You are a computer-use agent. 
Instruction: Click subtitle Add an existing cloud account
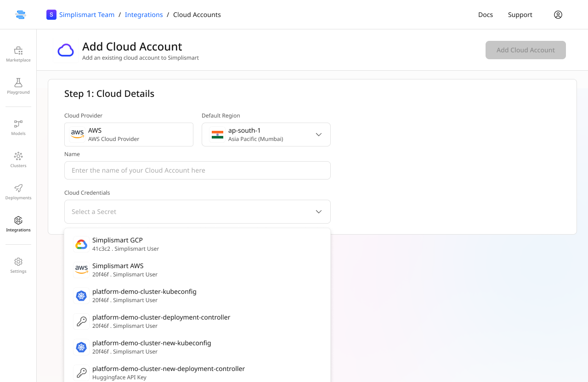coord(141,58)
